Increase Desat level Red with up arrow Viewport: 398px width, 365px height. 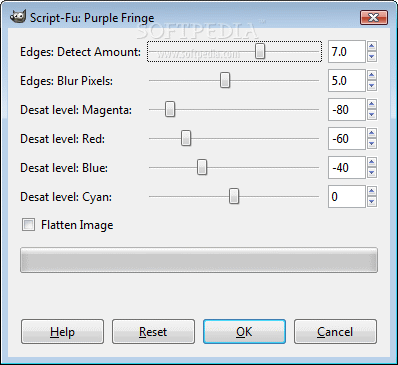click(372, 133)
